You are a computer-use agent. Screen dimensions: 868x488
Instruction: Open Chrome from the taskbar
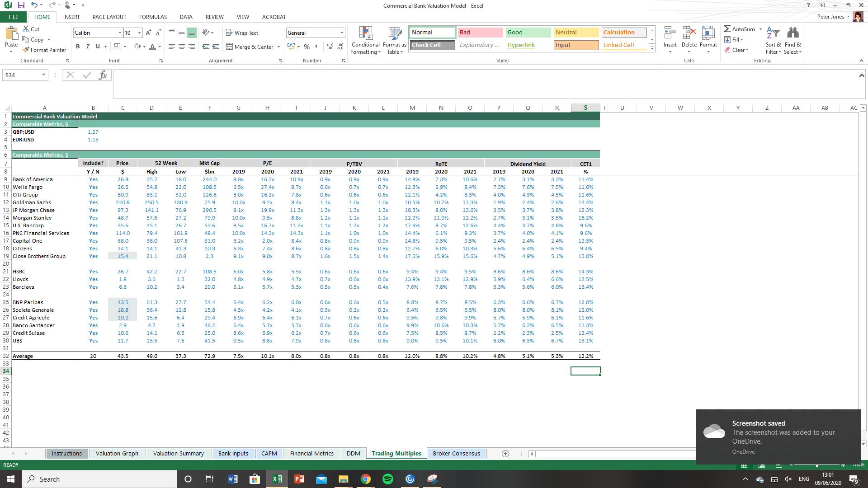[x=366, y=479]
